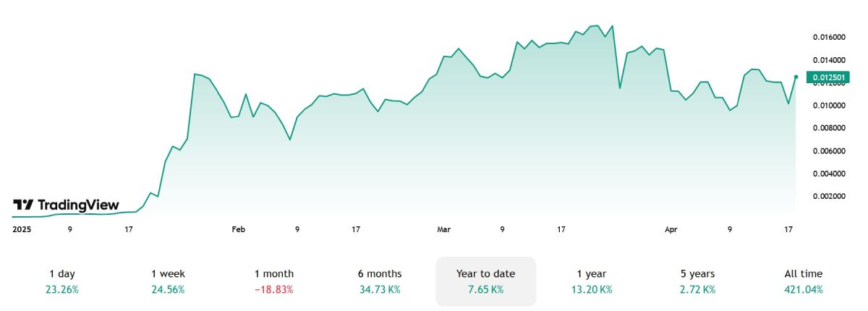
Task: Click the Feb label on time axis
Action: [239, 229]
